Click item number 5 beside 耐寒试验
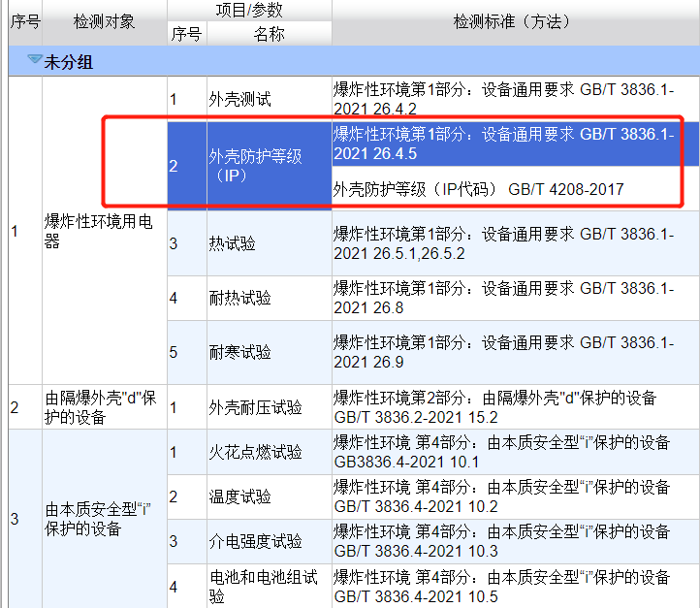 point(187,353)
